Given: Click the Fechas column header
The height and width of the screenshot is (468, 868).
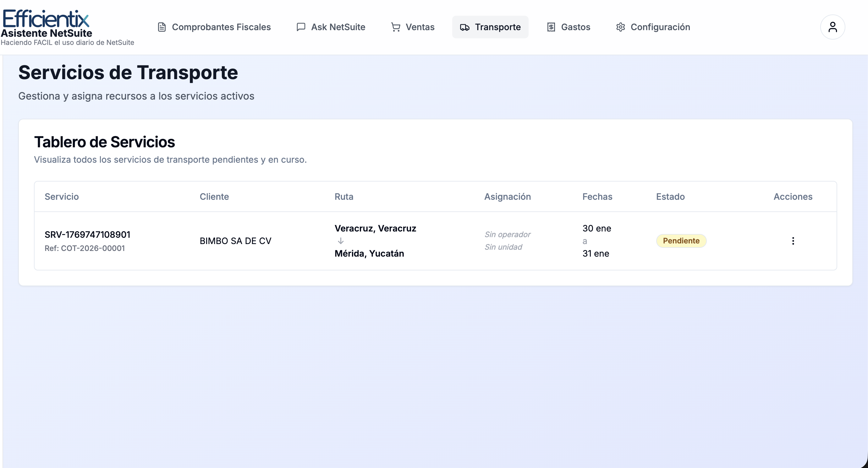Looking at the screenshot, I should [x=597, y=197].
